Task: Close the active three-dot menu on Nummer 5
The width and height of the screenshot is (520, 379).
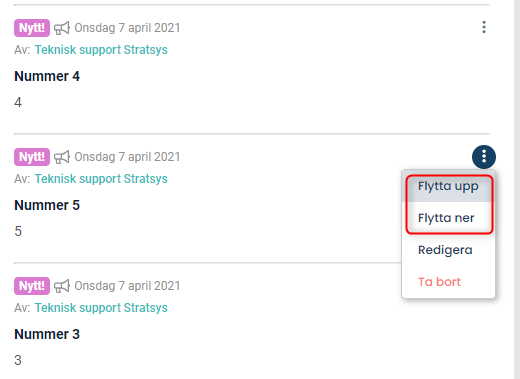Action: pos(484,157)
